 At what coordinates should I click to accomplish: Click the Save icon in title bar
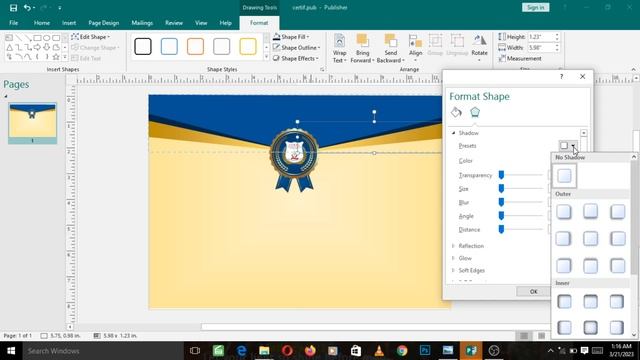[x=13, y=8]
